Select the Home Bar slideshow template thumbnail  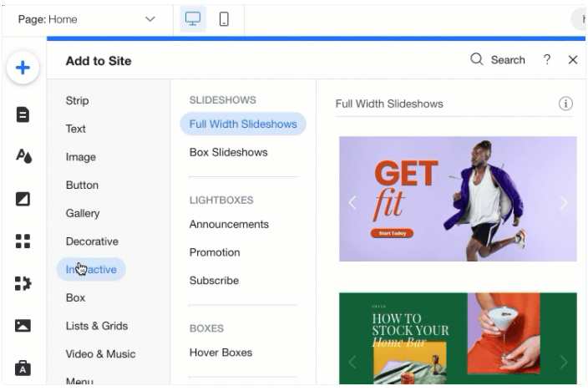pos(458,338)
